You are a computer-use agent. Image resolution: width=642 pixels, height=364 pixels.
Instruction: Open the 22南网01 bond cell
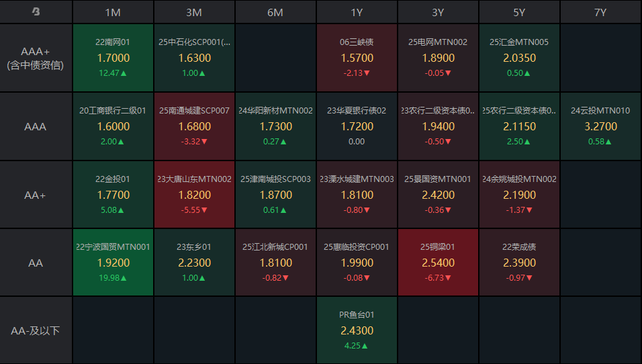click(113, 58)
